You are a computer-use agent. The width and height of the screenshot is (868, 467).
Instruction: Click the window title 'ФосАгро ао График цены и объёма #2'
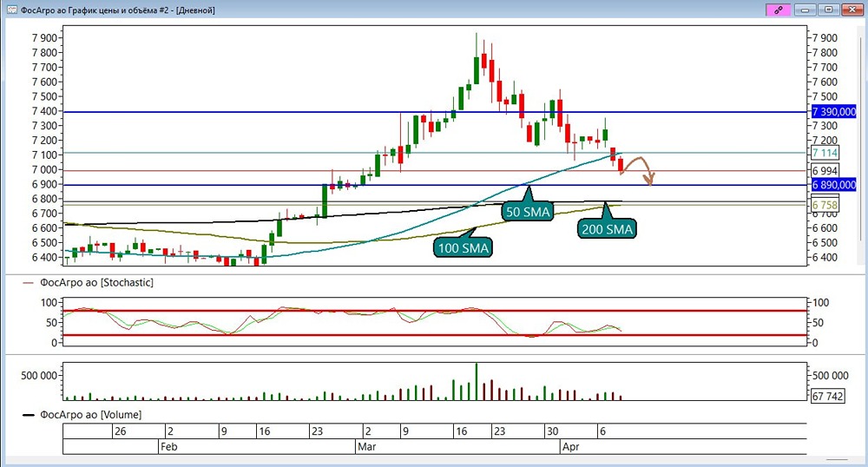pos(95,10)
